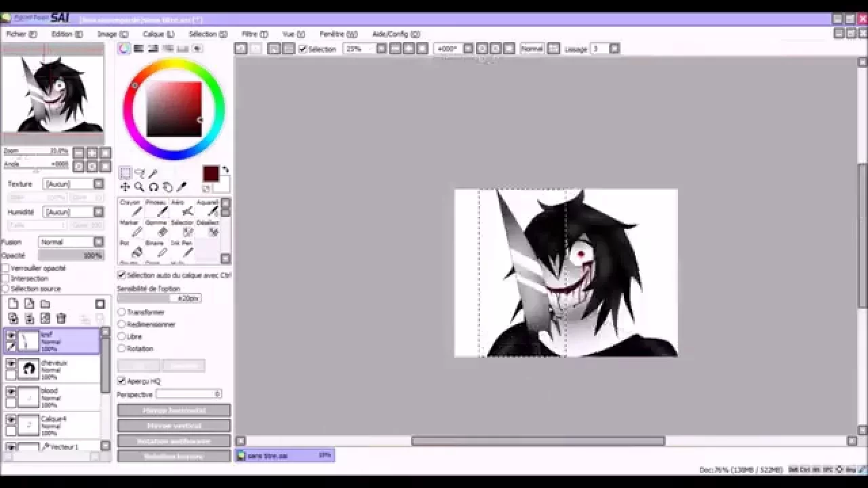Toggle Sélection source checkbox
Image resolution: width=868 pixels, height=488 pixels.
(5, 289)
